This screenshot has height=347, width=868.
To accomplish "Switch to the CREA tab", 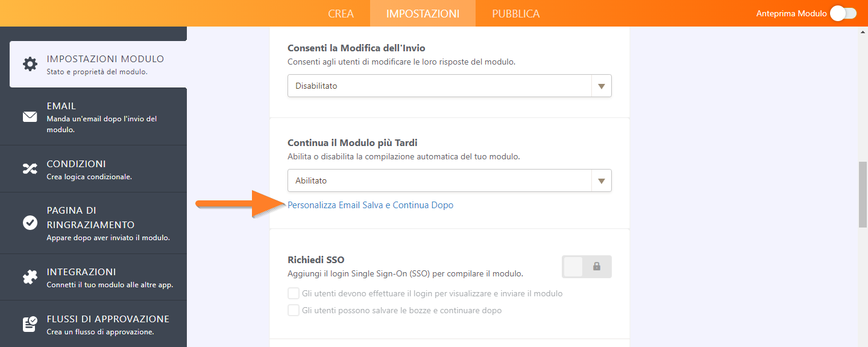I will 341,13.
